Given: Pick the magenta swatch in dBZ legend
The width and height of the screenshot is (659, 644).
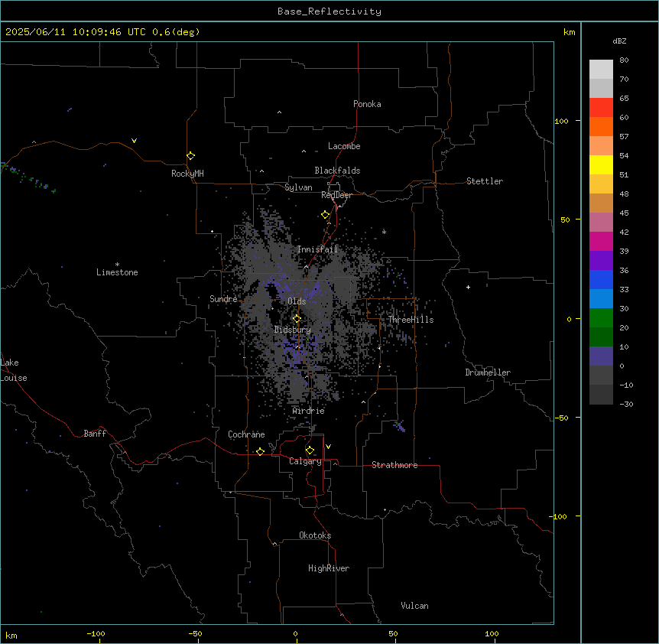Looking at the screenshot, I should coord(601,241).
